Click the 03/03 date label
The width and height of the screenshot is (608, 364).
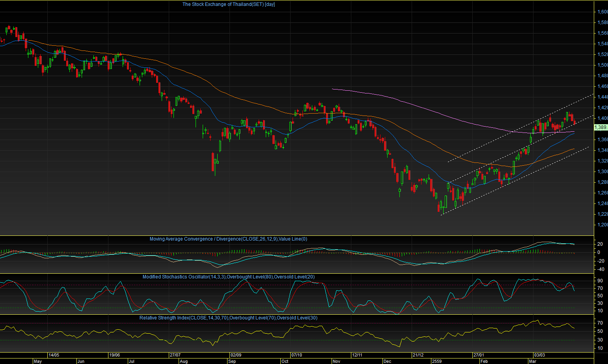[x=539, y=355]
